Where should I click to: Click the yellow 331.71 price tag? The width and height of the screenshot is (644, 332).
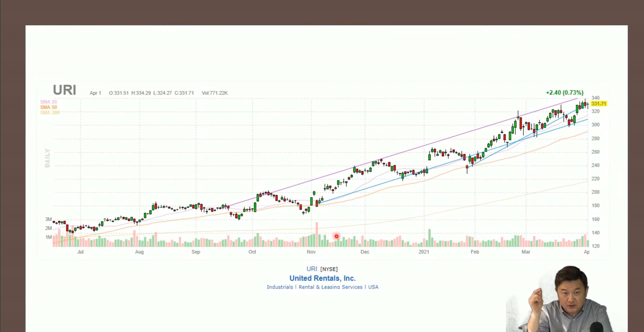coord(599,104)
